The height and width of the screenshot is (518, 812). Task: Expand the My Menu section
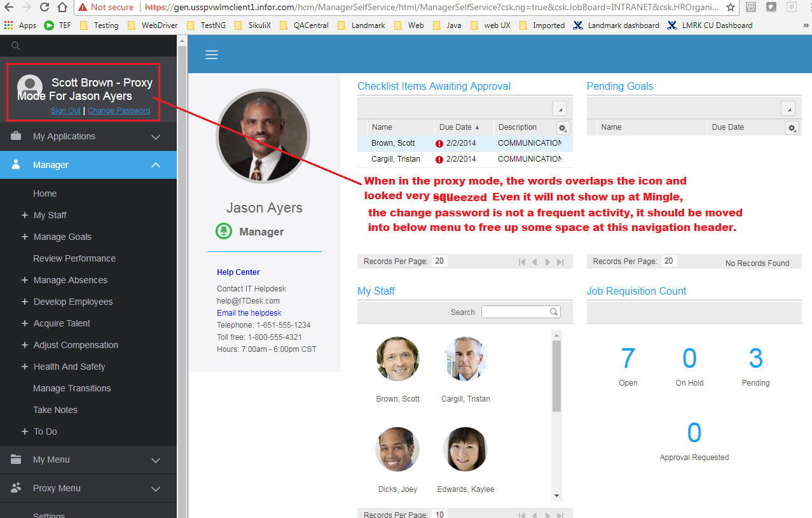pos(156,460)
